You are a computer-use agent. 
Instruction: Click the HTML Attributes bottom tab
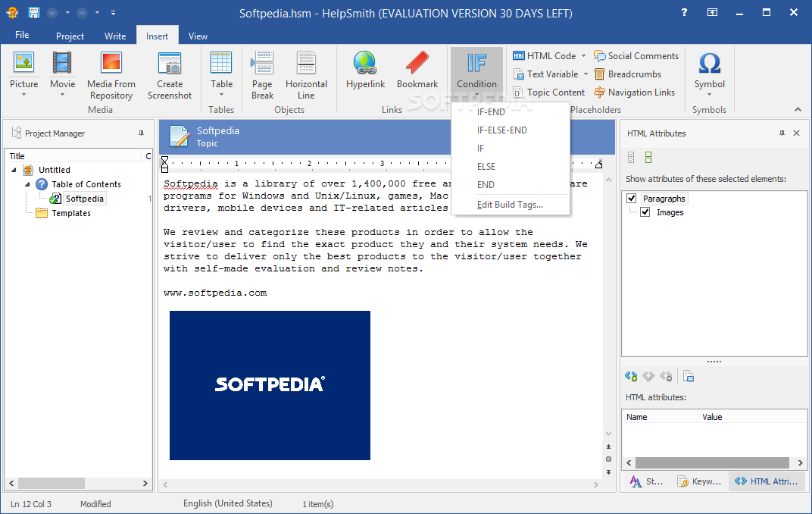tap(767, 481)
